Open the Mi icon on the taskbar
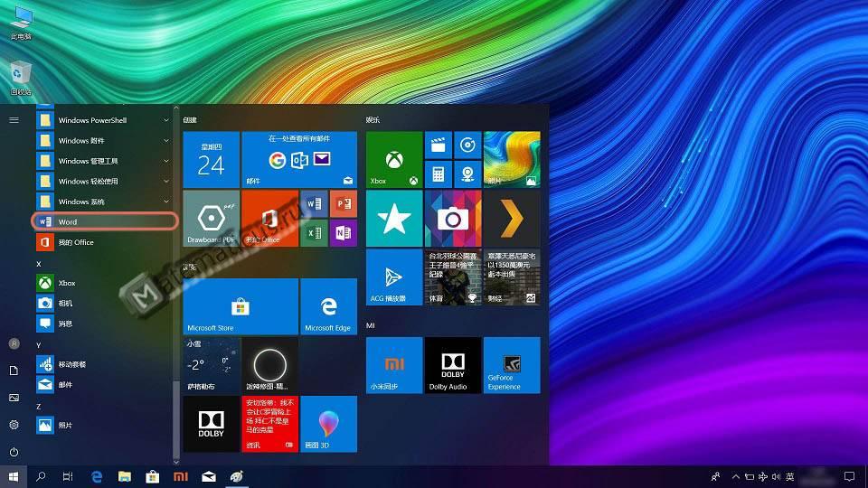 [x=181, y=477]
